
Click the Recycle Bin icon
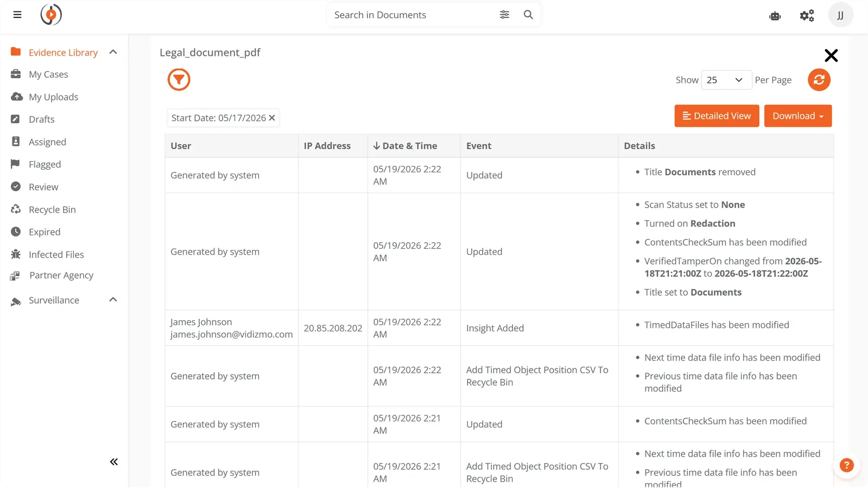[16, 209]
